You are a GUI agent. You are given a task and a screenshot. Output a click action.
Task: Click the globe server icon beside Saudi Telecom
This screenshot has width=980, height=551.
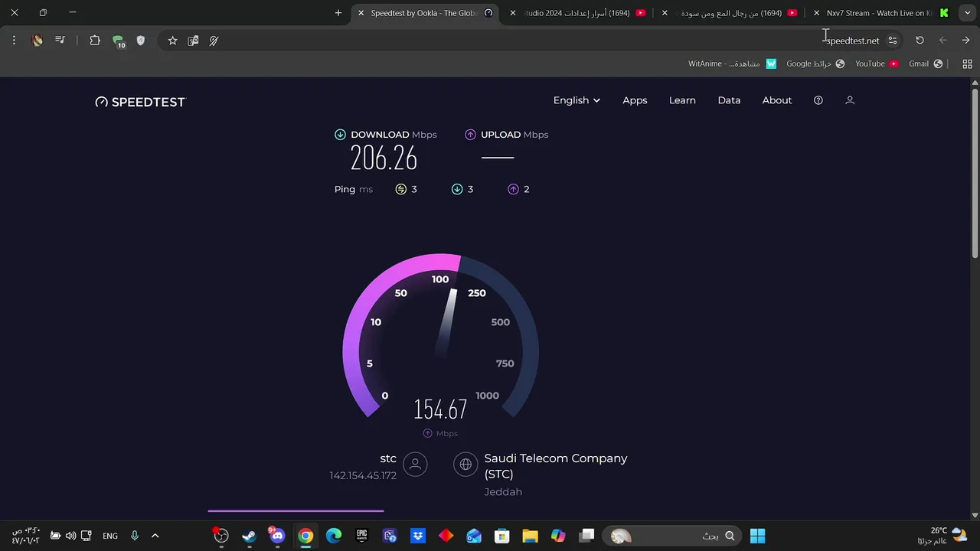(465, 465)
